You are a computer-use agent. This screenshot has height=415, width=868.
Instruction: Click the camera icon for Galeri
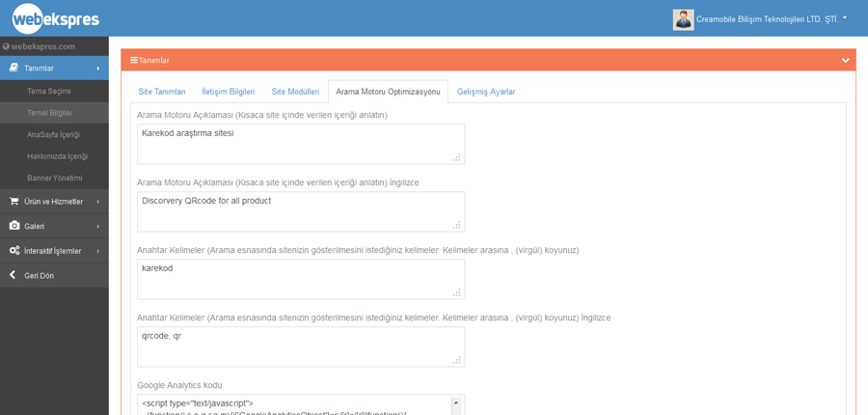tap(14, 226)
